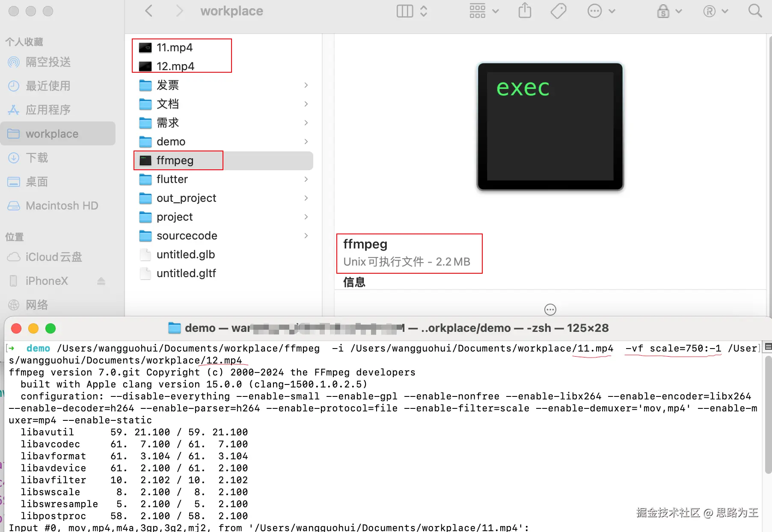Click the preview pane More ellipsis button
772x532 pixels.
click(x=550, y=309)
